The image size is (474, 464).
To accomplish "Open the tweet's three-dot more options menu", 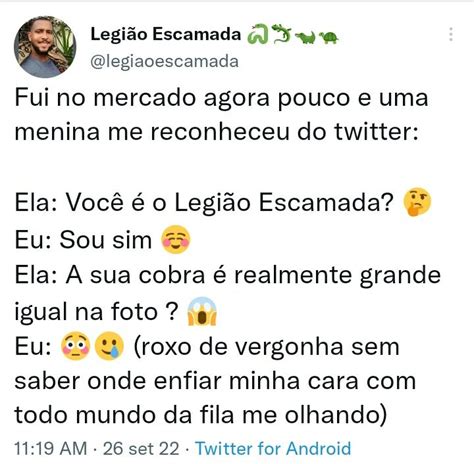I will click(x=451, y=34).
